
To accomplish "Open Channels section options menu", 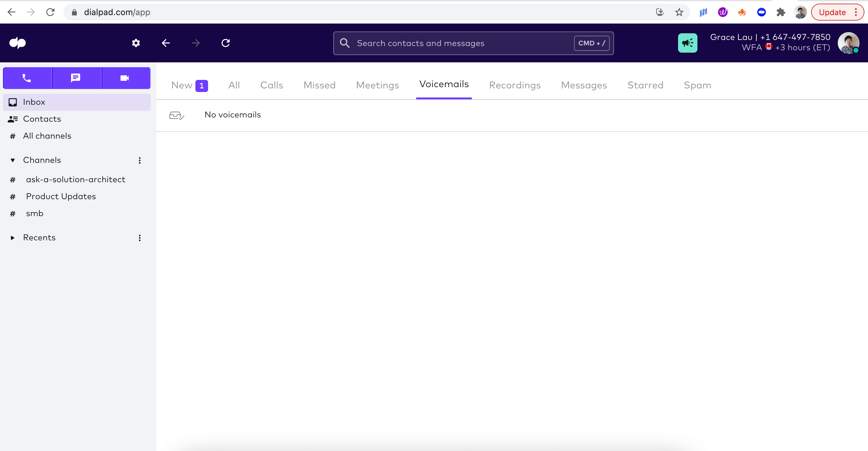I will coord(139,160).
